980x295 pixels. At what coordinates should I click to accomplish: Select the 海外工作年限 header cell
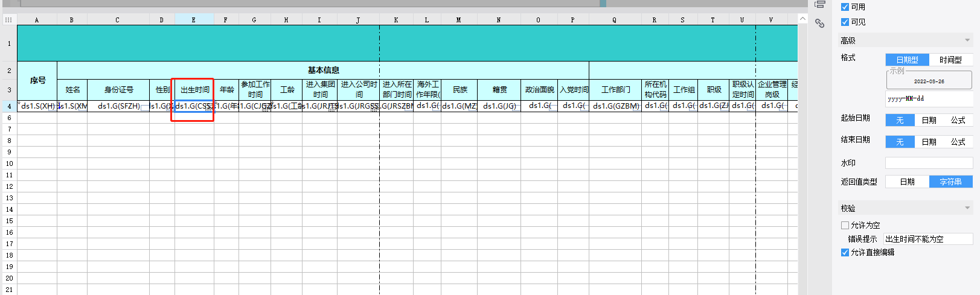coord(428,90)
